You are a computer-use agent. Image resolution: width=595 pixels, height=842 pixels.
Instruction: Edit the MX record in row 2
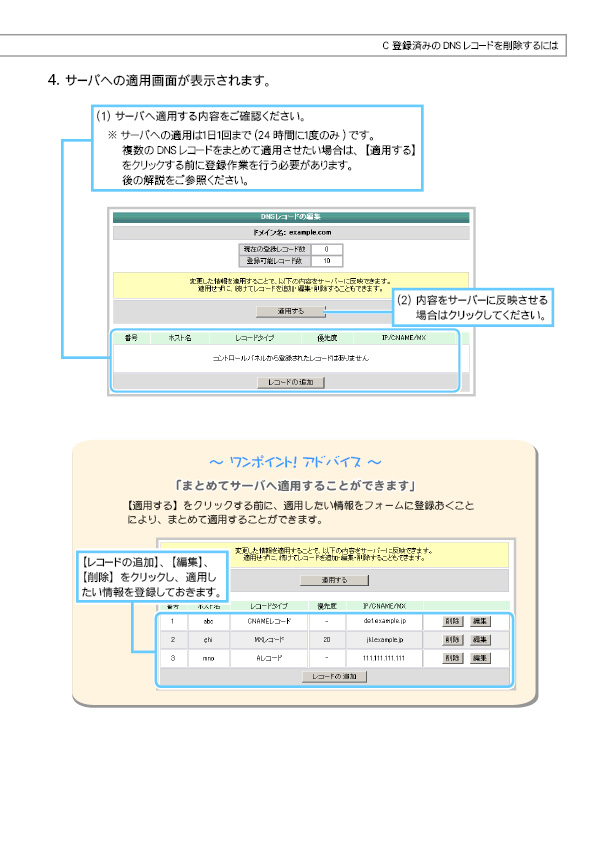click(x=480, y=640)
